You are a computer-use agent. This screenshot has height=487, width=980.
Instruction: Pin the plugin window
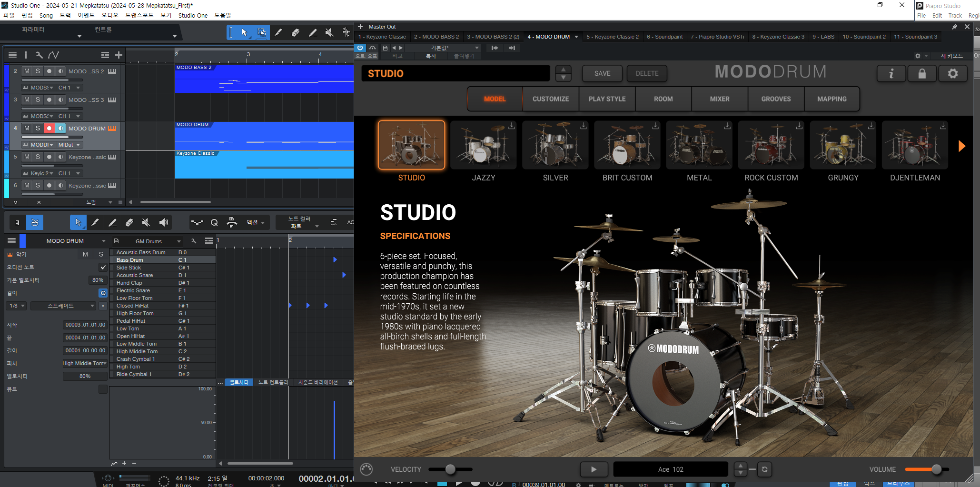click(954, 27)
